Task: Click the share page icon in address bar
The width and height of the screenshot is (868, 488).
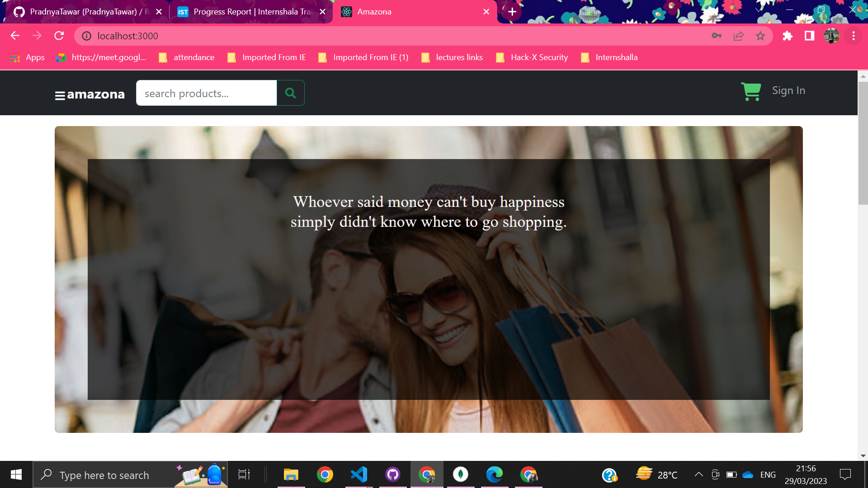Action: pos(738,36)
